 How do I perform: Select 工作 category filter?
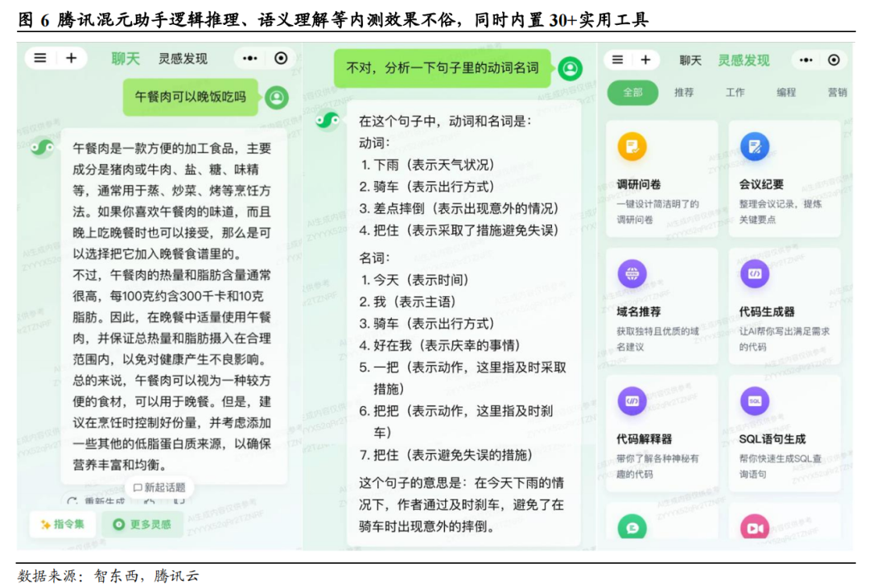pyautogui.click(x=735, y=93)
